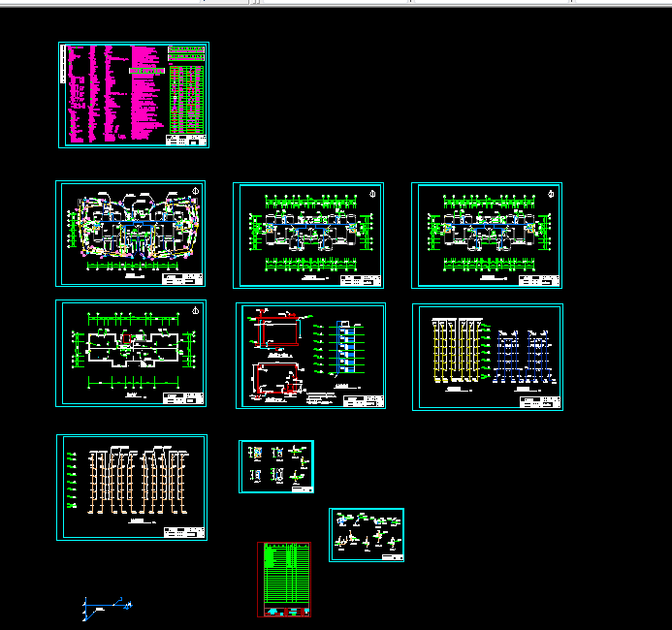672x630 pixels.
Task: Select the white-outline floor plan sheet
Action: coord(131,354)
